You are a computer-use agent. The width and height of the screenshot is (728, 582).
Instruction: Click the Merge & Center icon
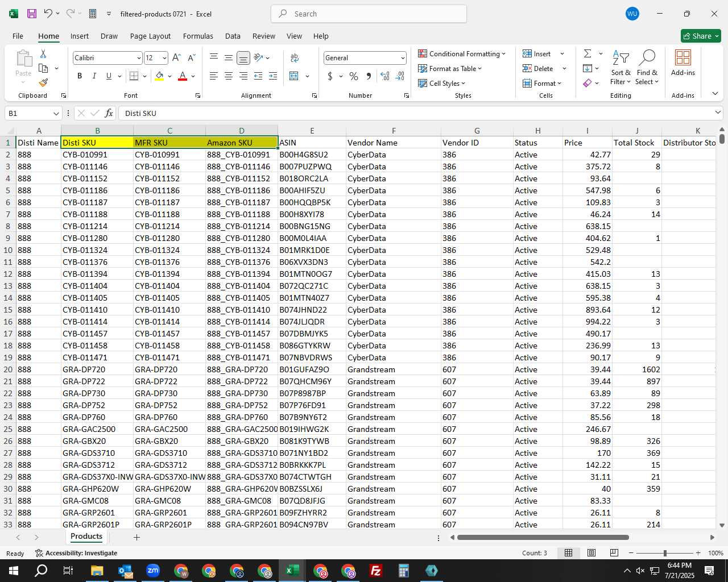point(294,76)
